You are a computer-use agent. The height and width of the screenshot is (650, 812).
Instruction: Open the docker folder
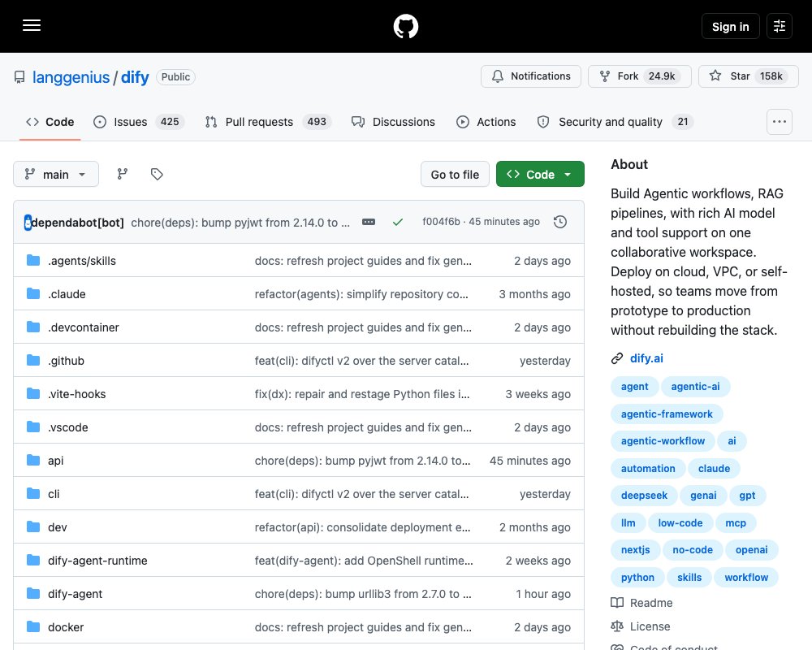pyautogui.click(x=66, y=627)
